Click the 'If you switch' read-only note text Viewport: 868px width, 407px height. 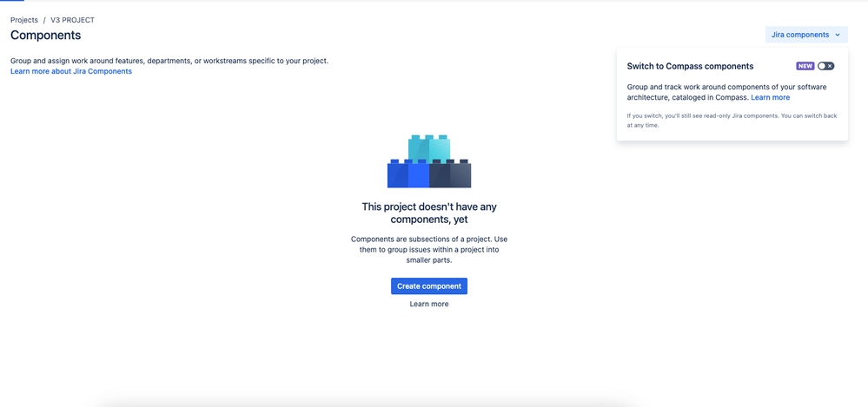[732, 121]
